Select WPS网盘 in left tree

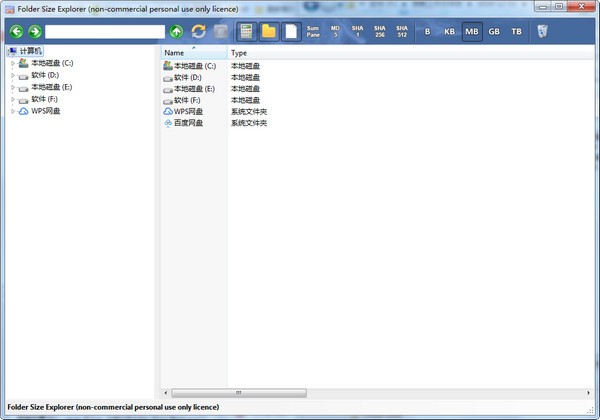coord(46,111)
